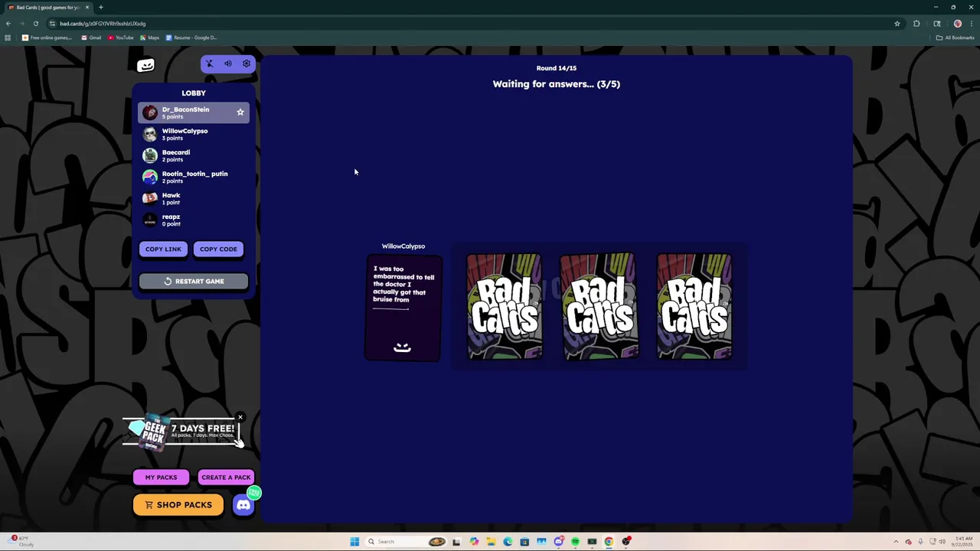The width and height of the screenshot is (980, 551).
Task: Toggle the crossed-out effects icon in purple bar
Action: point(209,64)
